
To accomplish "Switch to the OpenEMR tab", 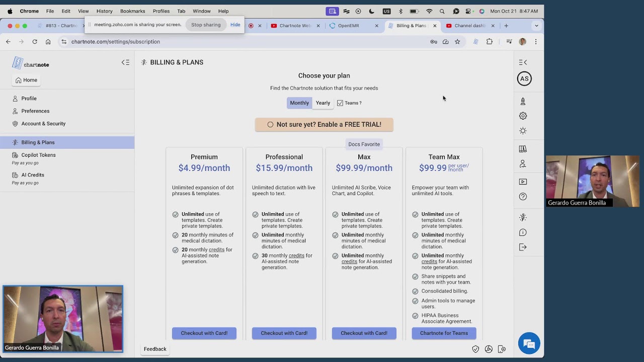I will (x=353, y=26).
